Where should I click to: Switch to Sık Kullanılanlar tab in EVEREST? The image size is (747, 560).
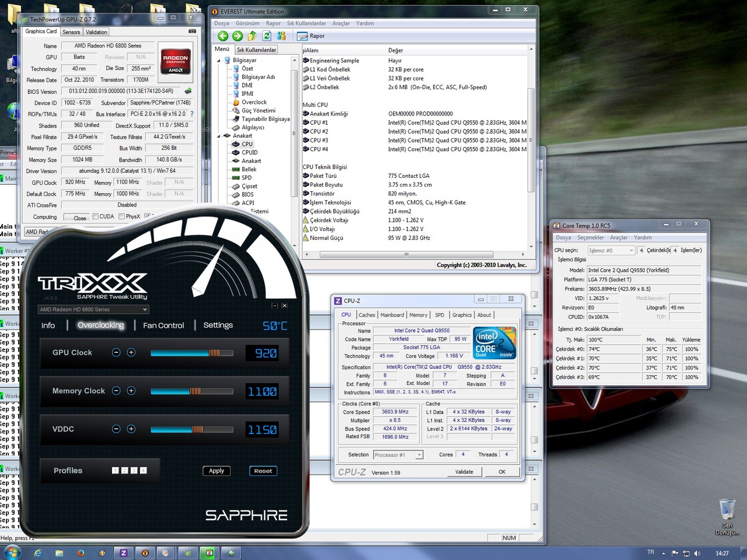[257, 50]
